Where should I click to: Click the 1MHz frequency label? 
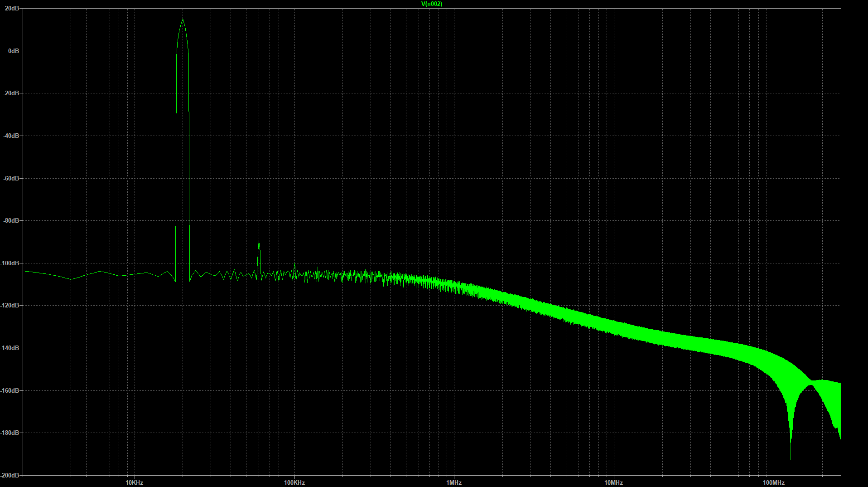click(453, 482)
